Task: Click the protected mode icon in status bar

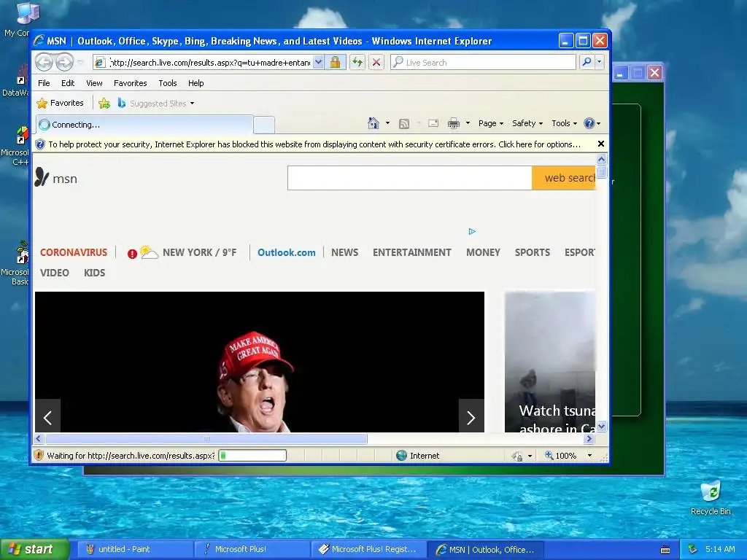Action: tap(518, 456)
